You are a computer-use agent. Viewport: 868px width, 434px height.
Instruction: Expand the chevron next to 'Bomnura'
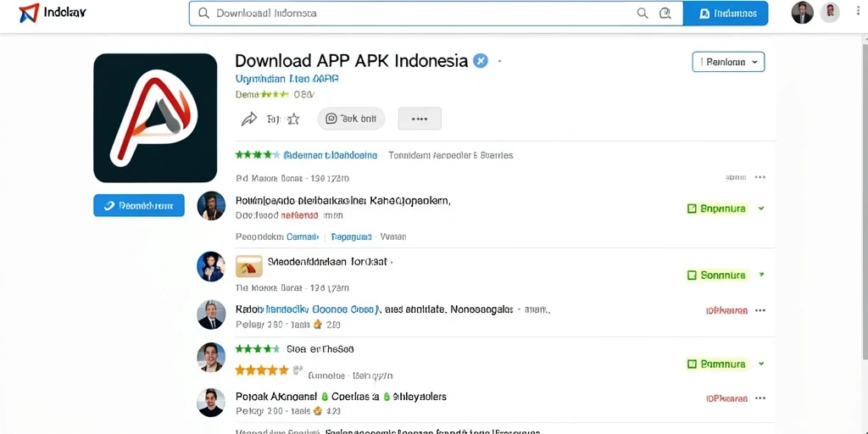tap(761, 364)
